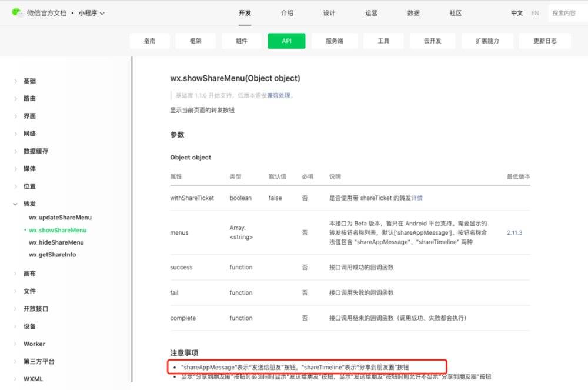Switch language to EN

click(x=535, y=12)
